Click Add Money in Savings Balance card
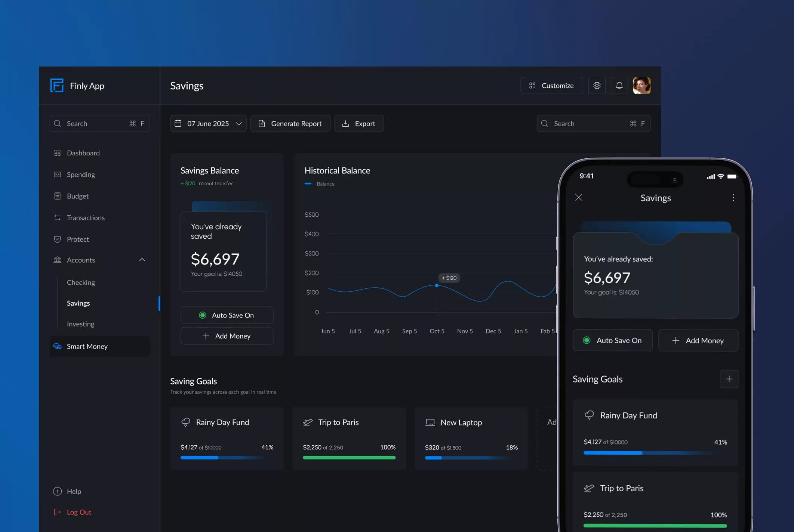 [x=227, y=336]
